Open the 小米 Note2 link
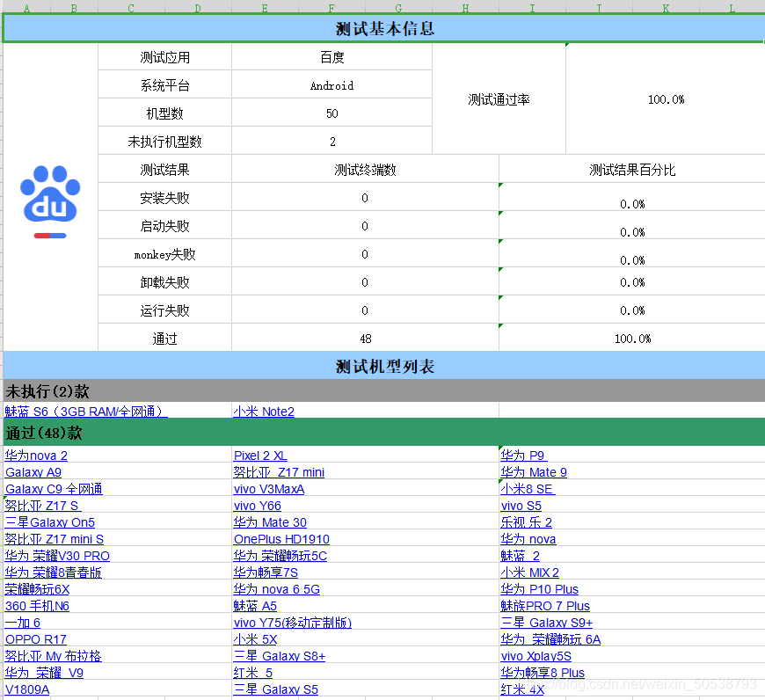The image size is (765, 700). coord(263,412)
